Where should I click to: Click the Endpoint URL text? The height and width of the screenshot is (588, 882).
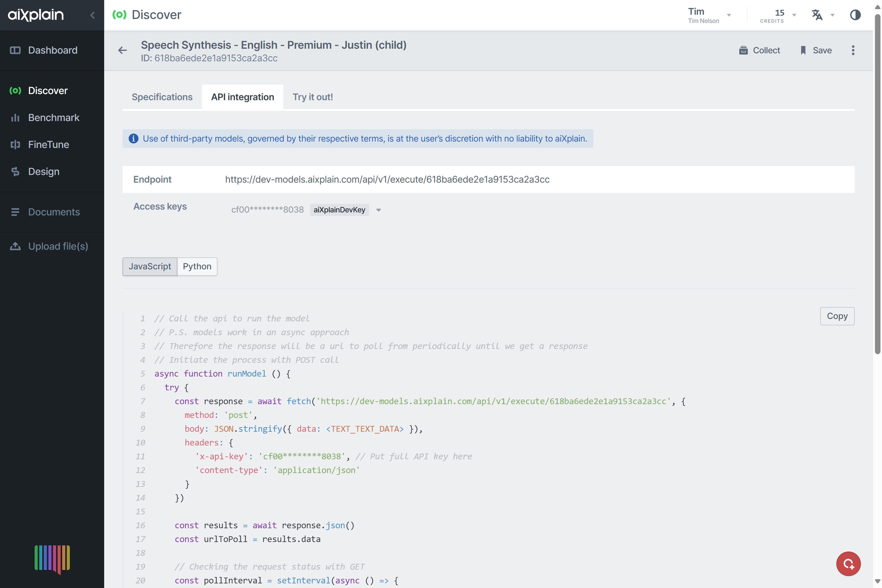point(387,179)
